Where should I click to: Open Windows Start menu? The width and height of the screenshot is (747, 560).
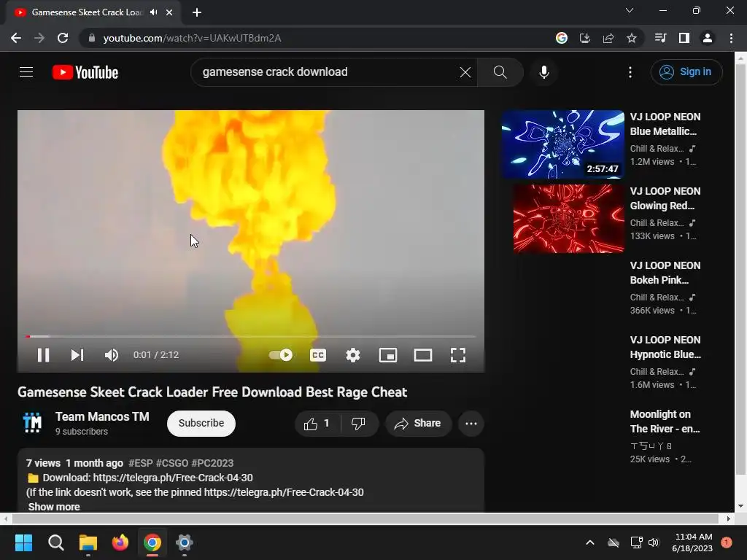coord(23,542)
